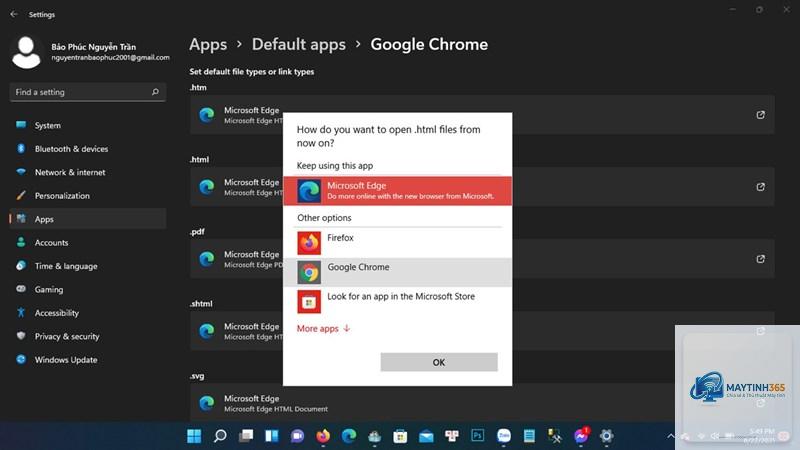This screenshot has height=450, width=800.
Task: Open Accessibility settings
Action: click(x=88, y=313)
